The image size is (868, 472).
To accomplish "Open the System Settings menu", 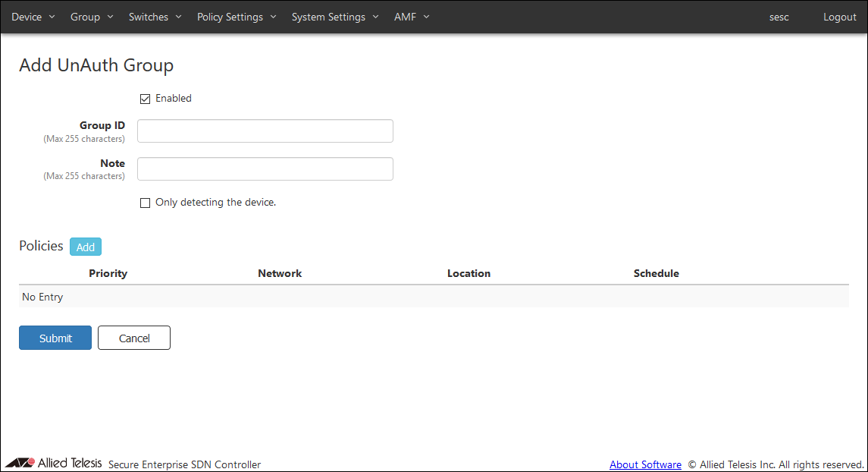I will (x=334, y=17).
